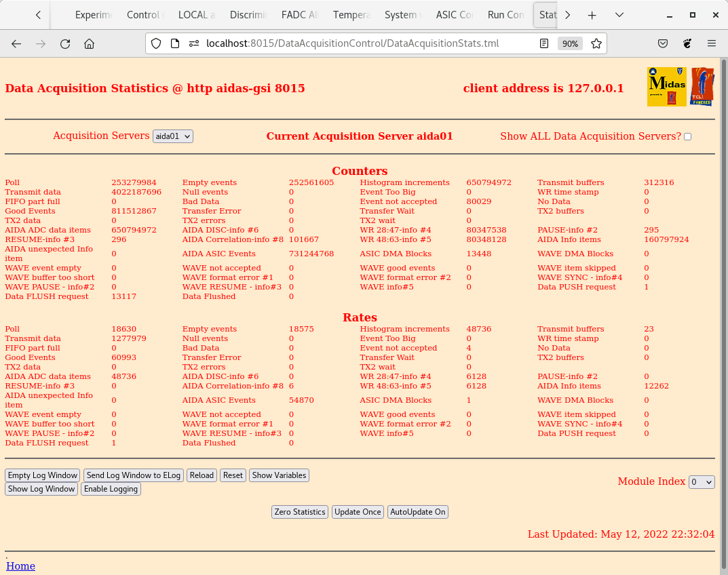The width and height of the screenshot is (728, 575).
Task: Click Update Once button
Action: point(358,512)
